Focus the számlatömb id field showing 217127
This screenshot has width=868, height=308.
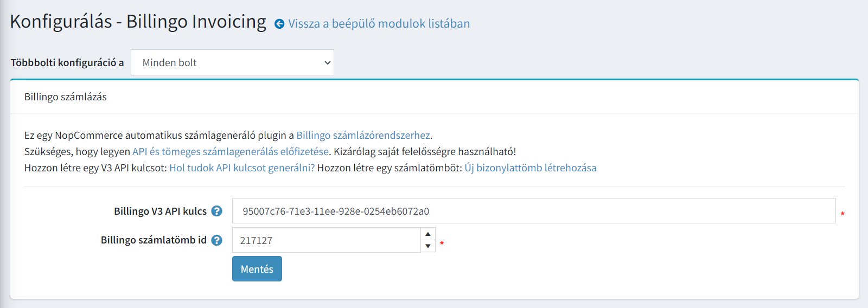click(x=327, y=240)
